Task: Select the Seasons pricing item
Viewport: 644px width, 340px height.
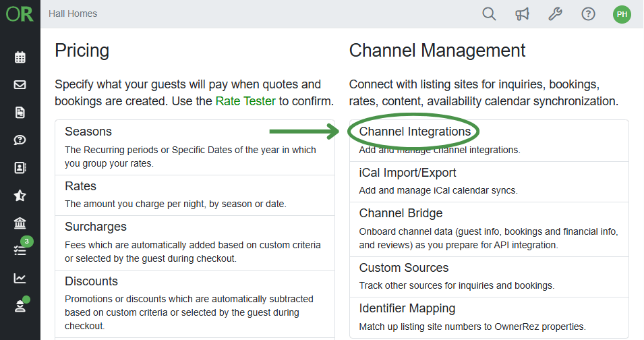Action: 88,132
